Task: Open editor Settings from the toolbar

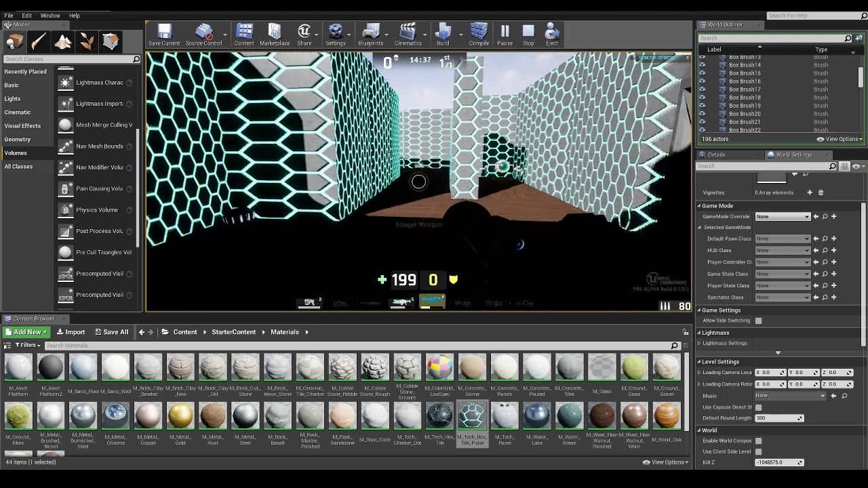Action: [336, 35]
